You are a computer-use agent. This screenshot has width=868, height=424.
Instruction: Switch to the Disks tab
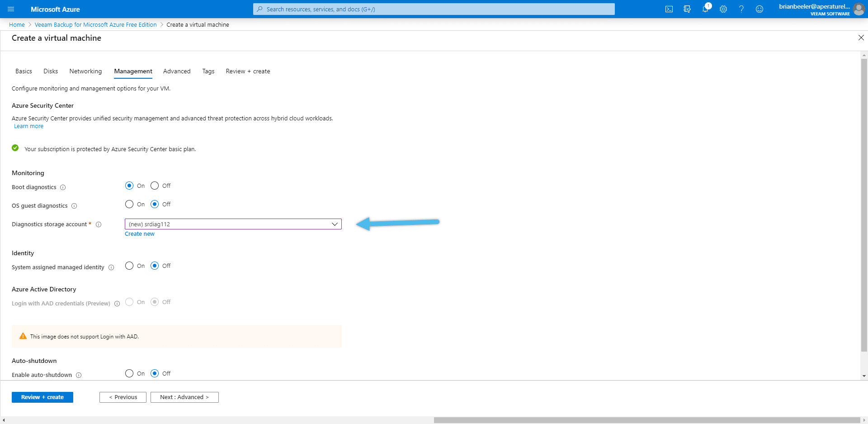click(51, 71)
